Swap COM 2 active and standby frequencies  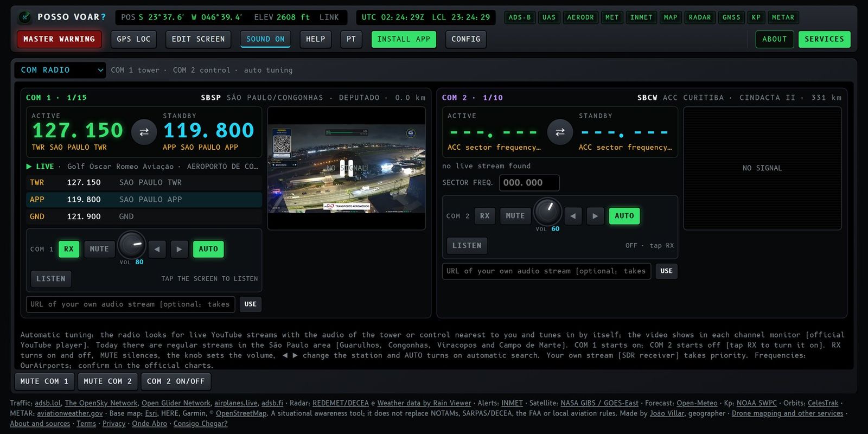tap(560, 132)
